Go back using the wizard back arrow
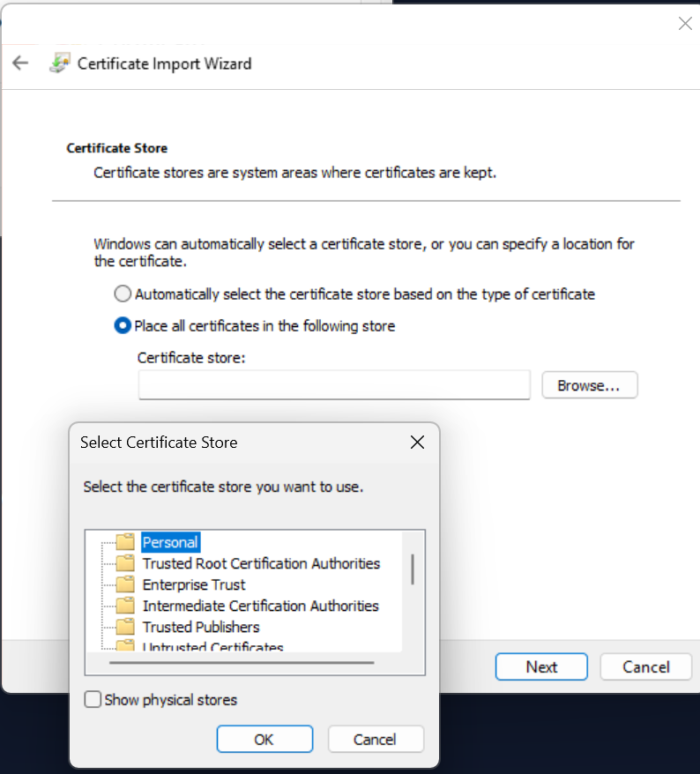Image resolution: width=700 pixels, height=774 pixels. point(20,63)
